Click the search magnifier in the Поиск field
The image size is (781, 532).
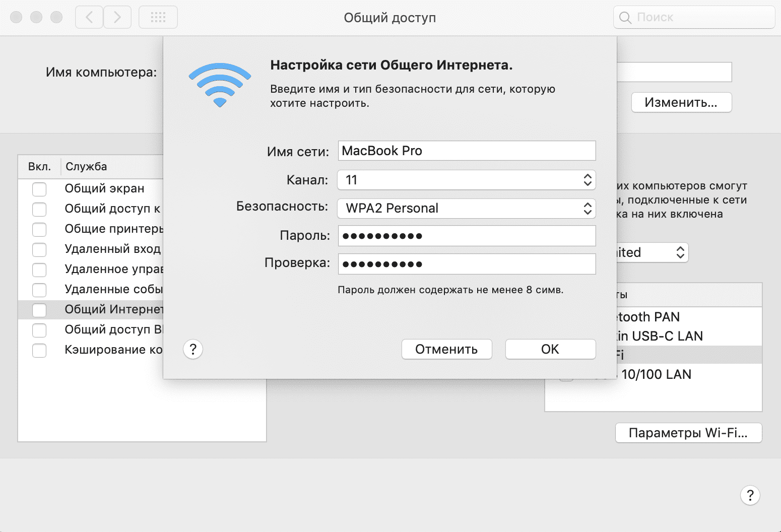click(625, 17)
